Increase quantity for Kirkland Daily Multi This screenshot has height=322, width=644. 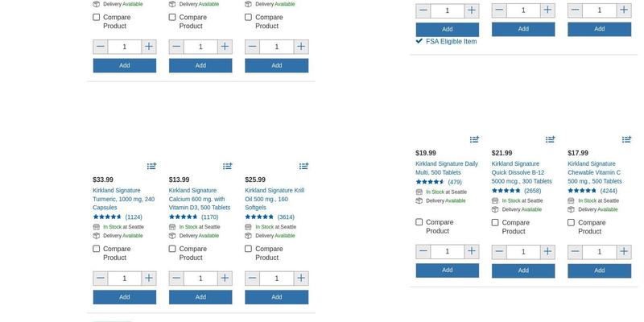pos(471,251)
